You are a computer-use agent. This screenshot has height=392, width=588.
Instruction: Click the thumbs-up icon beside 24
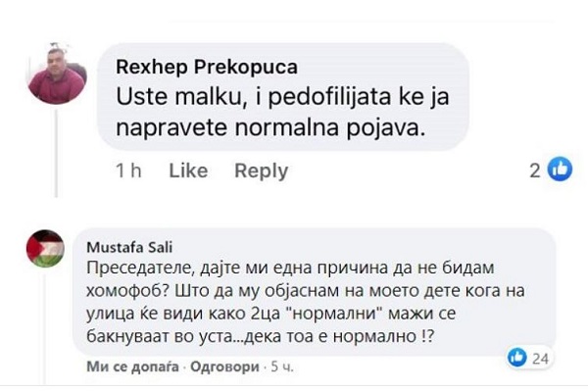click(x=517, y=357)
